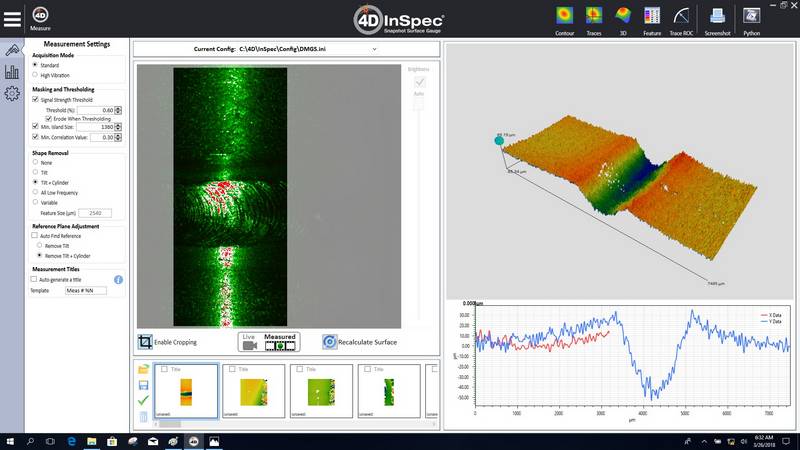This screenshot has width=800, height=450.
Task: Toggle Signal Strength Threshold checkbox
Action: pyautogui.click(x=35, y=99)
